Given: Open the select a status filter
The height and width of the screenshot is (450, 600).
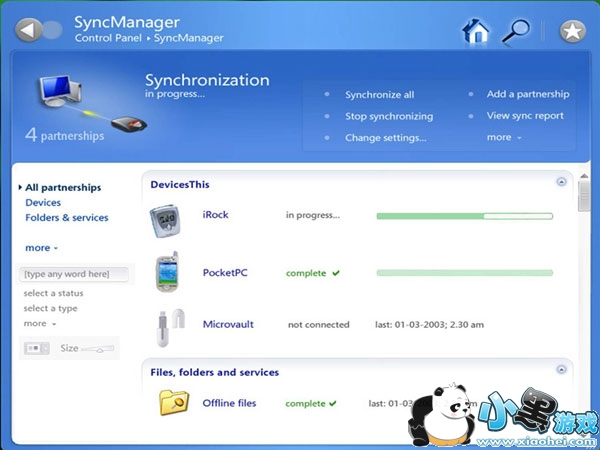Looking at the screenshot, I should tap(53, 293).
